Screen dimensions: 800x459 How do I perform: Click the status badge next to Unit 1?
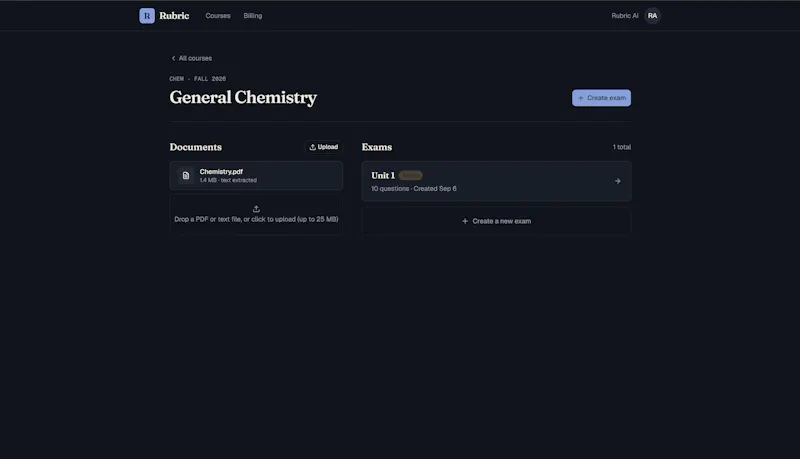[411, 175]
